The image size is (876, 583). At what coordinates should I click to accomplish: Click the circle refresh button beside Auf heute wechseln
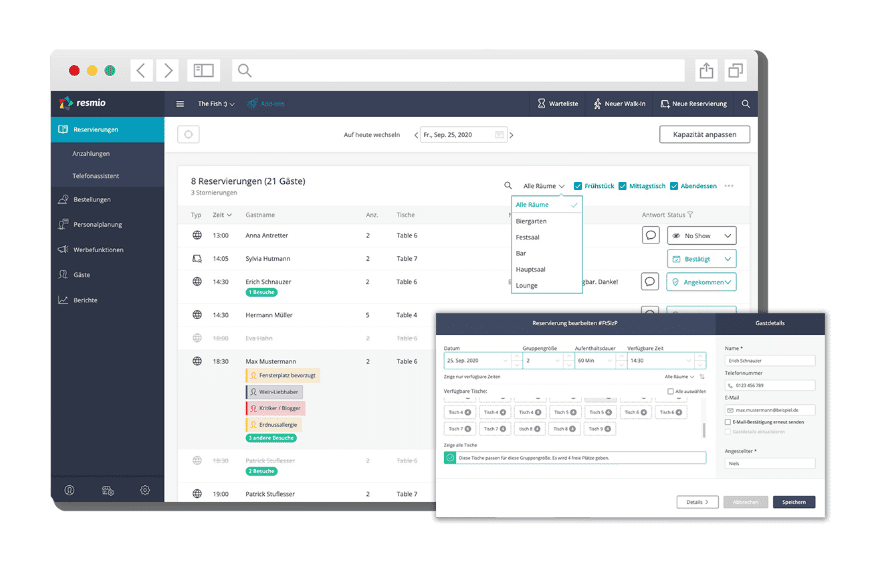[x=188, y=135]
